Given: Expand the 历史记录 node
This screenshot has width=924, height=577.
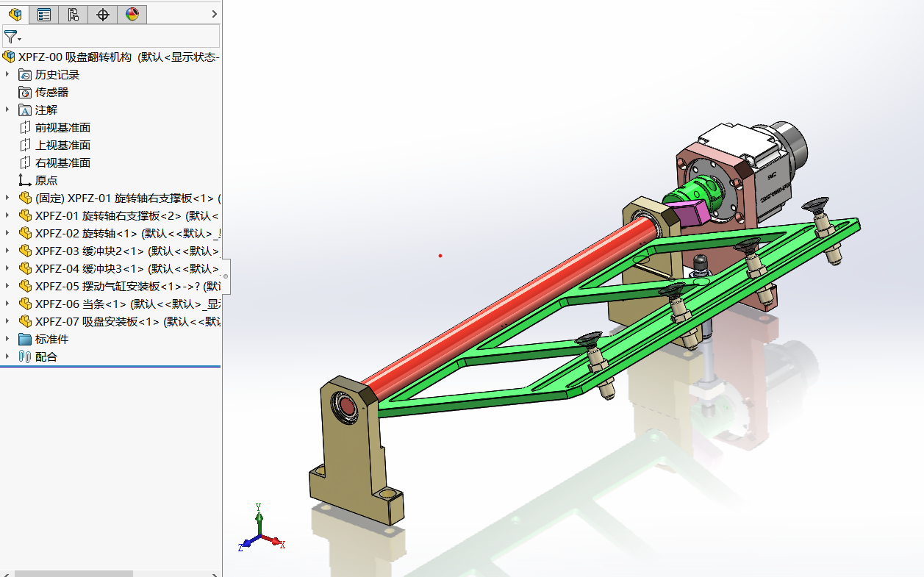Looking at the screenshot, I should click(8, 74).
